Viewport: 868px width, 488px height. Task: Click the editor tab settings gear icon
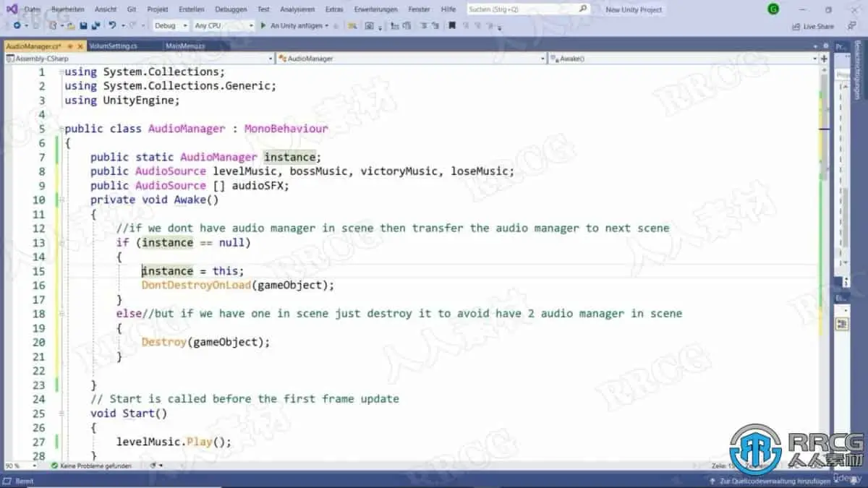point(825,46)
